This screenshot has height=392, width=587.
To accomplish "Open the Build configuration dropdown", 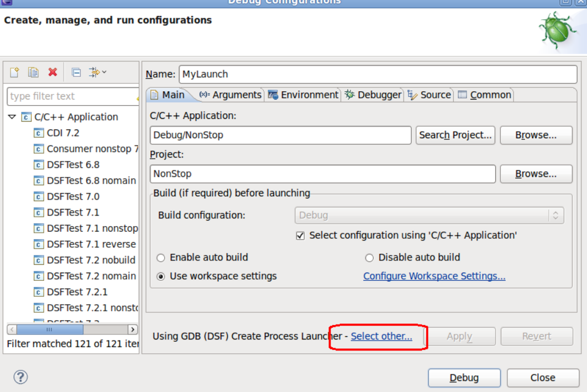I will click(x=429, y=215).
